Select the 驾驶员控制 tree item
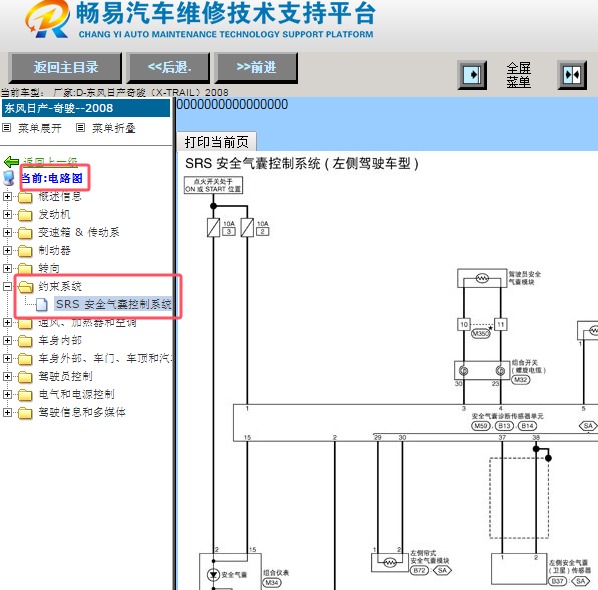This screenshot has height=590, width=598. click(65, 376)
